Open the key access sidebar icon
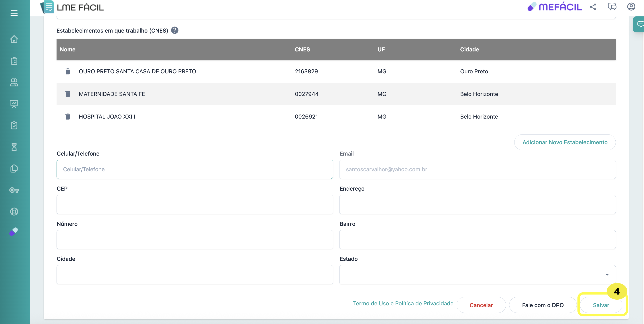The image size is (644, 324). coord(14,190)
